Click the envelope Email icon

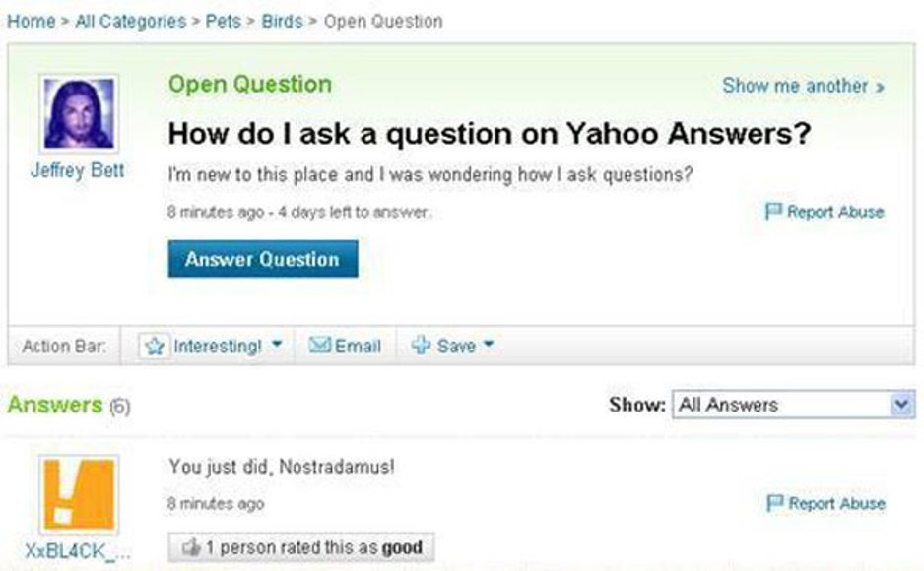pos(319,345)
